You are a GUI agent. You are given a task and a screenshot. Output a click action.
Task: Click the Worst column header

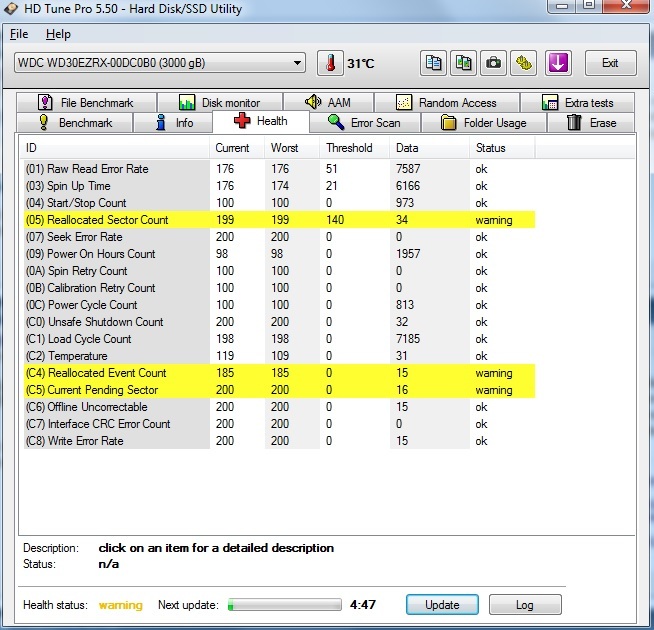pyautogui.click(x=292, y=148)
